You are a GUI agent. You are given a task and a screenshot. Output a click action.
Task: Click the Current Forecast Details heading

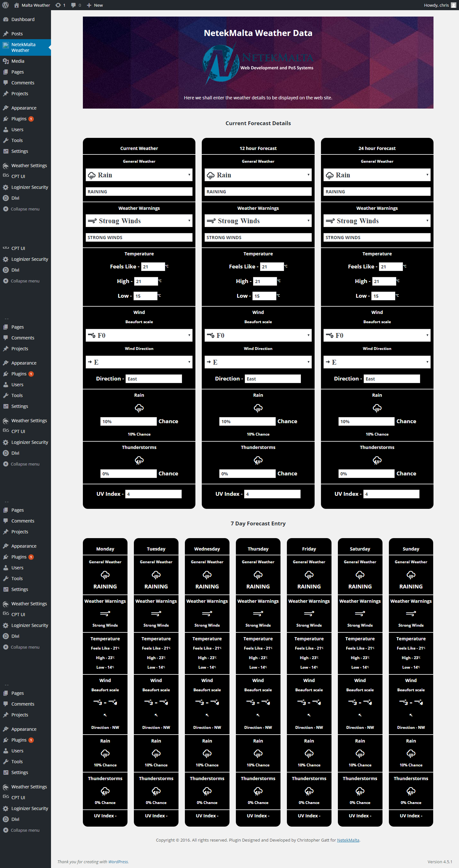coord(258,123)
